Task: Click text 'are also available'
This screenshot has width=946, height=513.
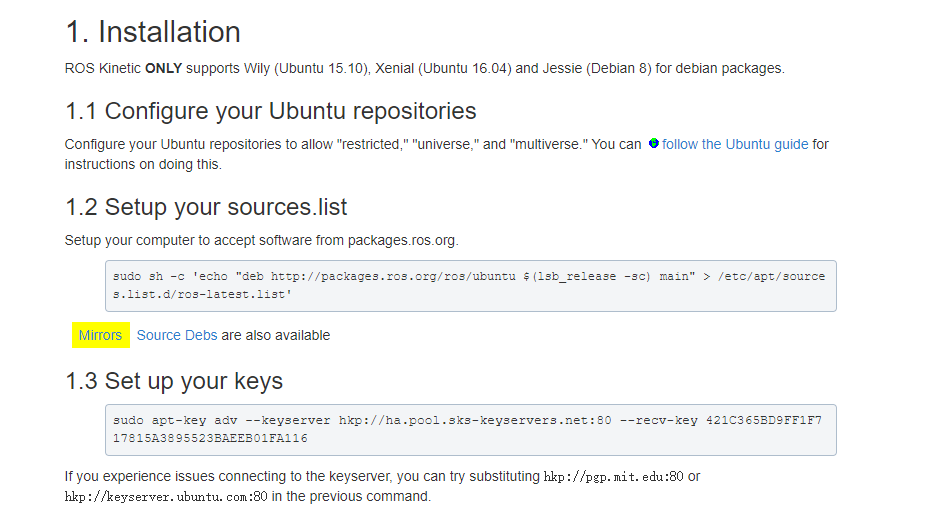Action: [276, 335]
